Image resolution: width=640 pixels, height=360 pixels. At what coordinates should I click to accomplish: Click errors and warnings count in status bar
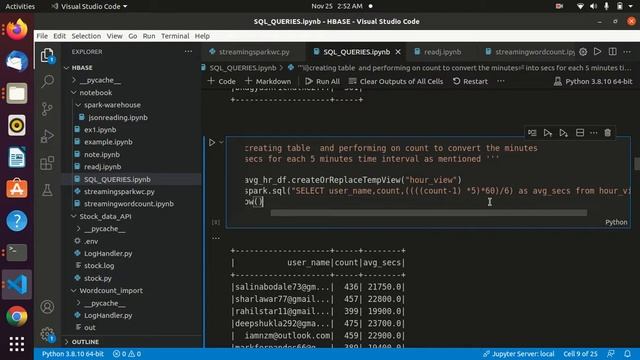pyautogui.click(x=127, y=353)
